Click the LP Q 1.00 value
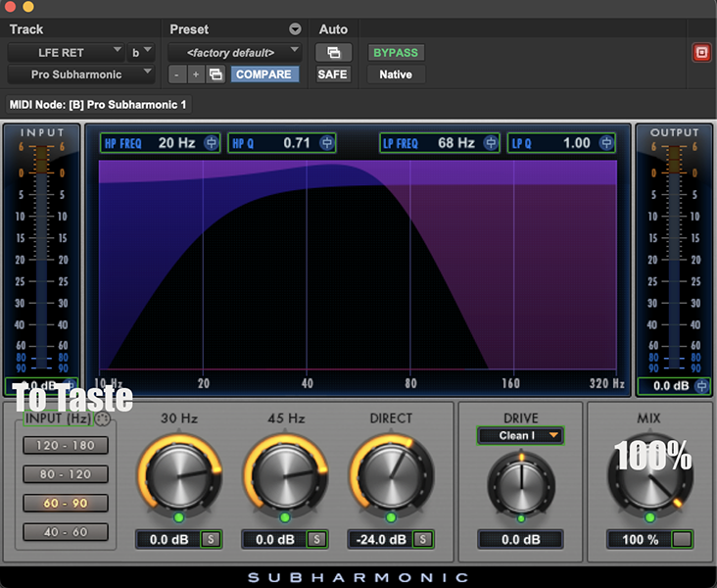 tap(577, 143)
